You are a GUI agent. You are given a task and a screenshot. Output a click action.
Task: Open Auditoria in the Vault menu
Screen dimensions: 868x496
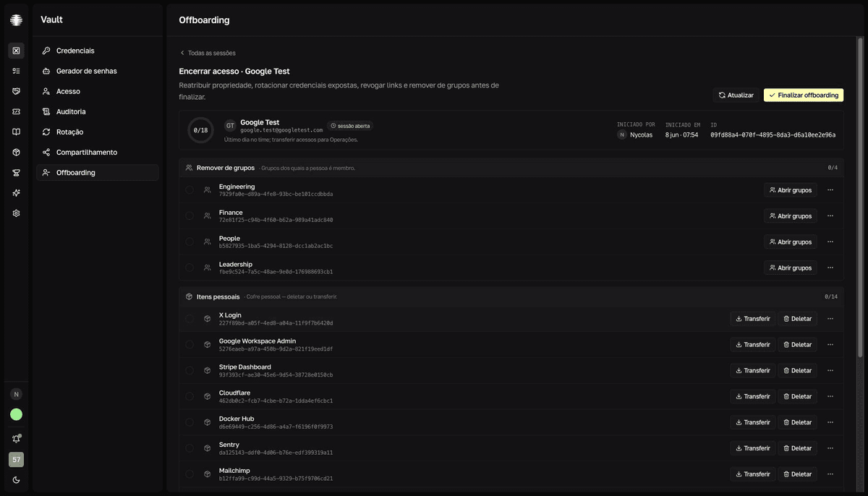[98, 111]
